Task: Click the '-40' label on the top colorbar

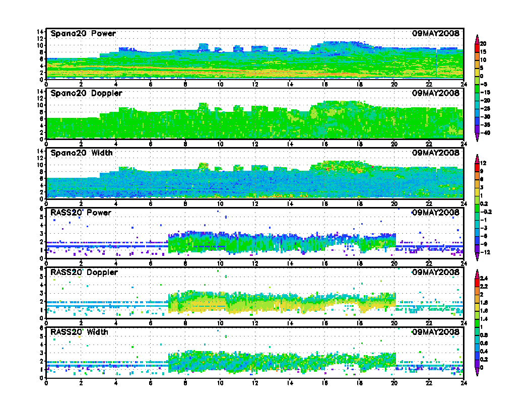Action: (485, 133)
